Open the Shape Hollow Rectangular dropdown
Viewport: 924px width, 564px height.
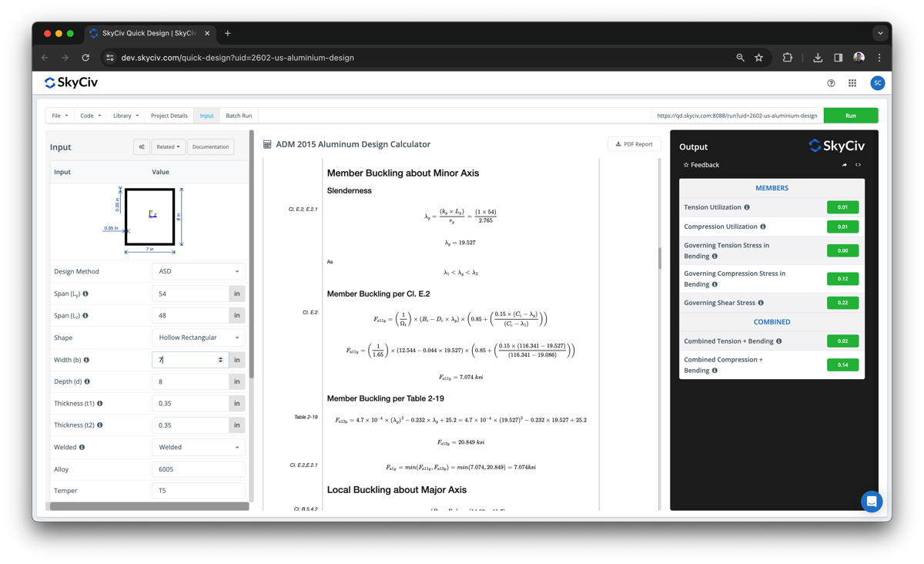[x=198, y=337]
